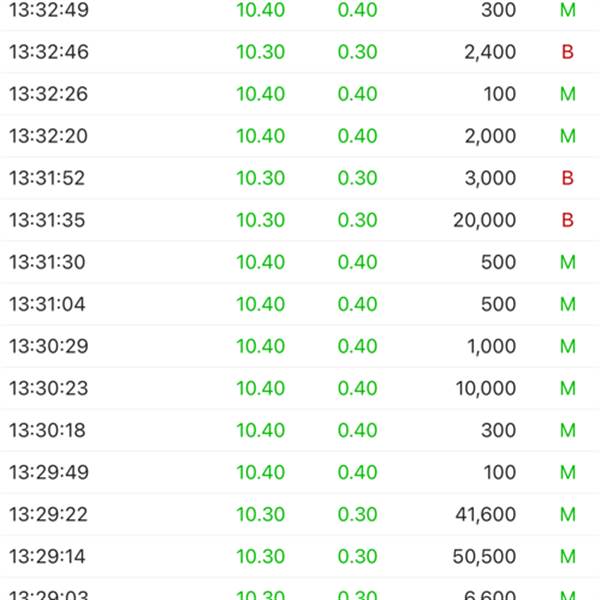Click the green M marker at 13:32:49
Image resolution: width=600 pixels, height=600 pixels.
[x=568, y=10]
